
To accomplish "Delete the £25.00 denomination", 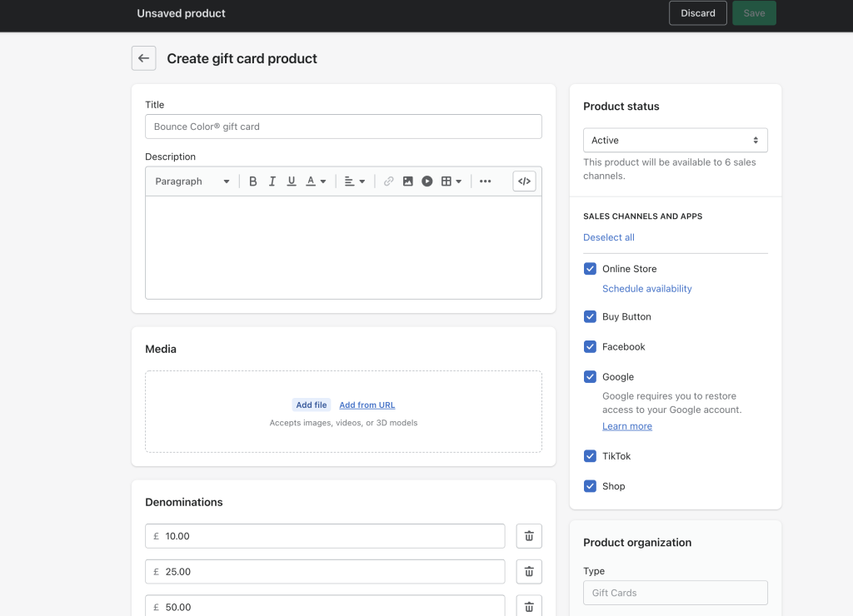I will (x=529, y=571).
